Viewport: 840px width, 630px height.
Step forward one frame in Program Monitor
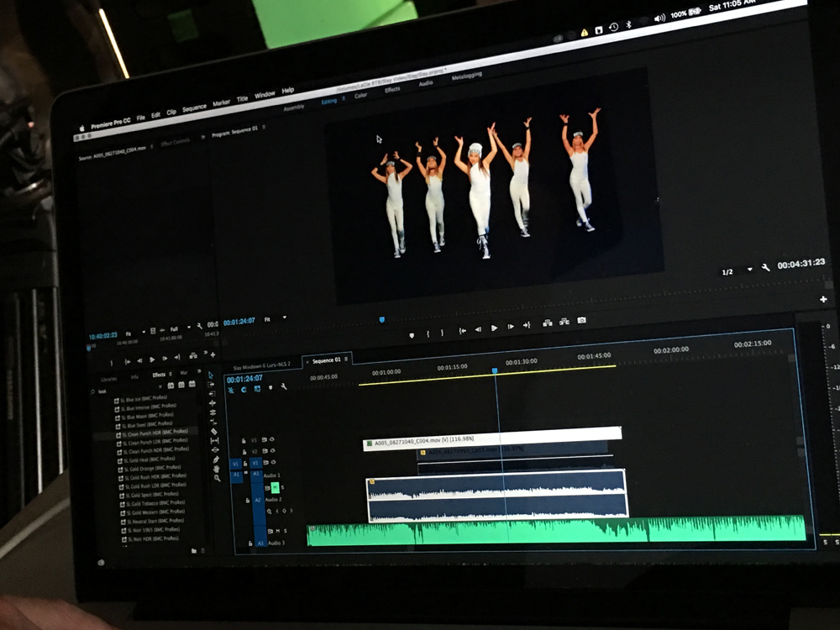[x=511, y=326]
